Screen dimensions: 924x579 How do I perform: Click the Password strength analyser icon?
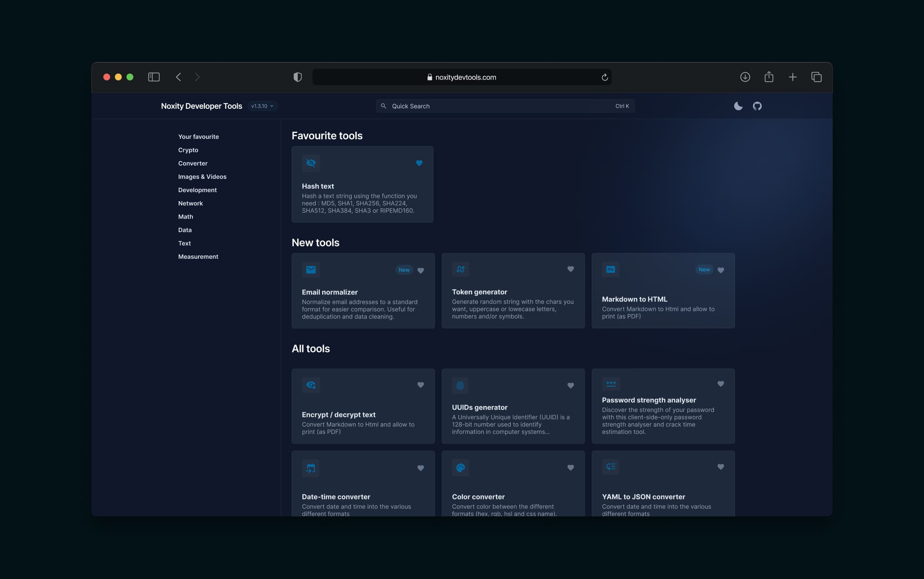point(610,383)
